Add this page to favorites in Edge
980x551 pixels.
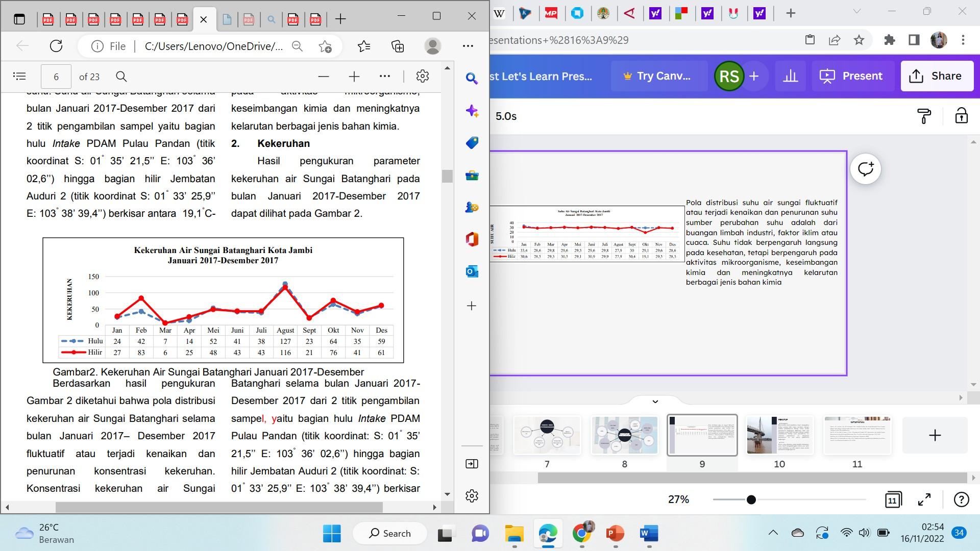[x=325, y=46]
